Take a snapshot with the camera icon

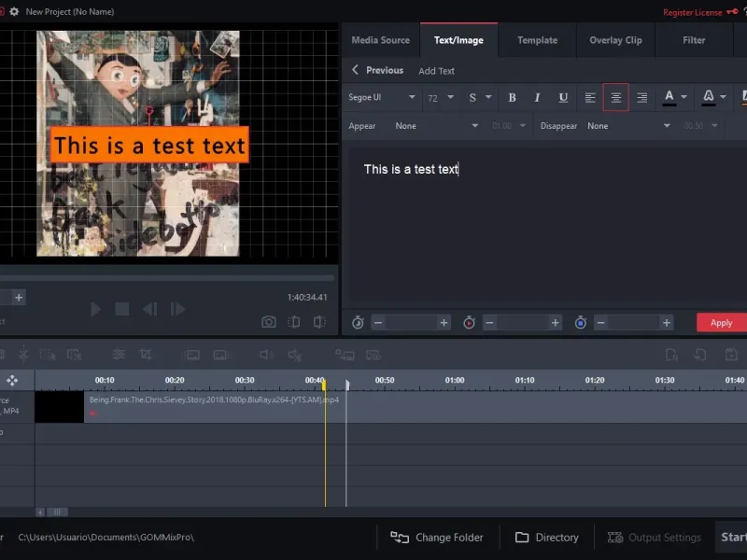pyautogui.click(x=269, y=322)
